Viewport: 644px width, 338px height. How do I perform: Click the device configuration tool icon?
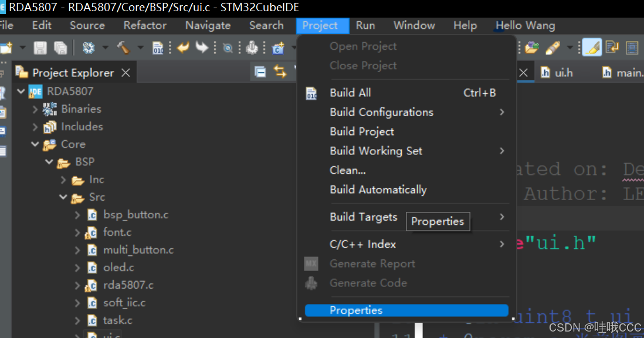point(252,48)
